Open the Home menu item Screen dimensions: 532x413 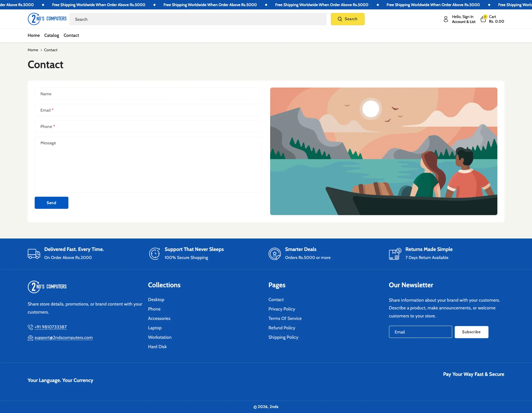34,35
